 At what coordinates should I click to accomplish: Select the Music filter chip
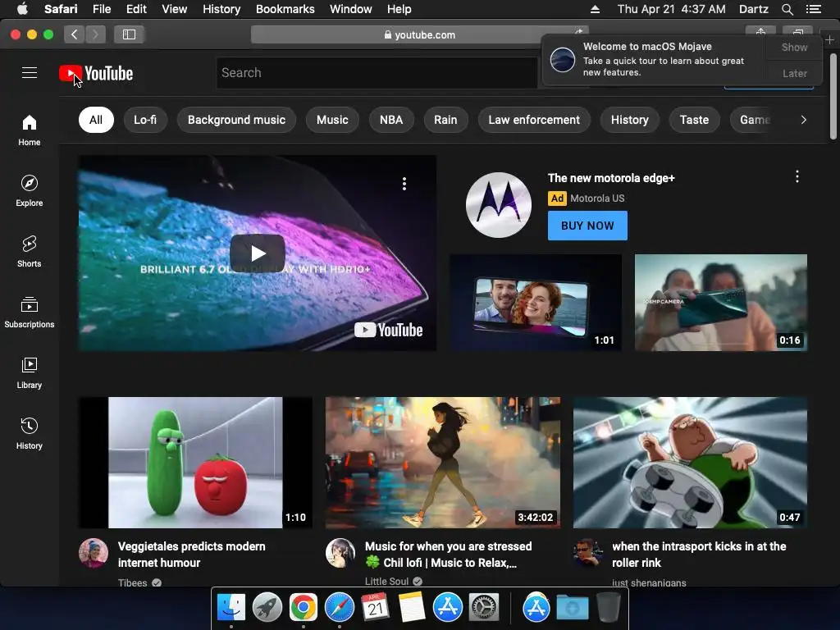(x=332, y=120)
